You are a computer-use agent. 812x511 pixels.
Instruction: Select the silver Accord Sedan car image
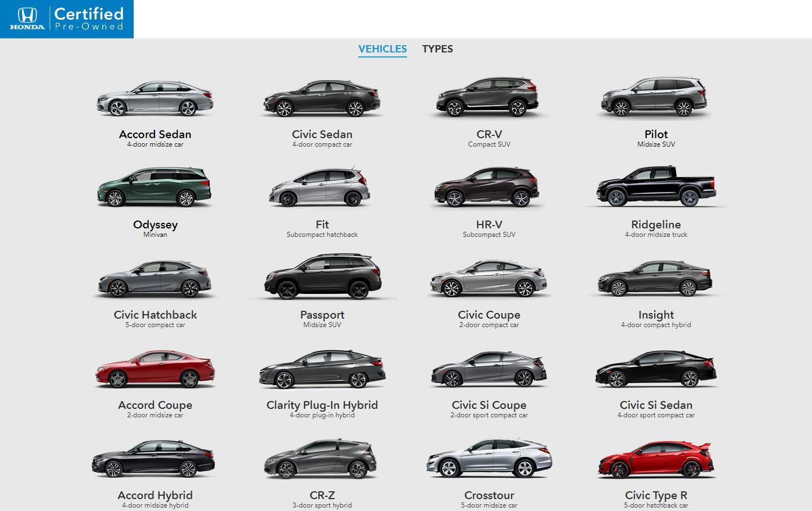155,98
